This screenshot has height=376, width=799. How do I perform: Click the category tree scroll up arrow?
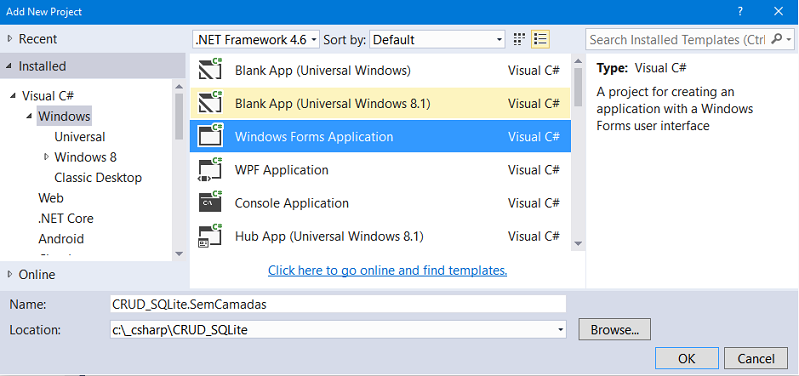179,86
